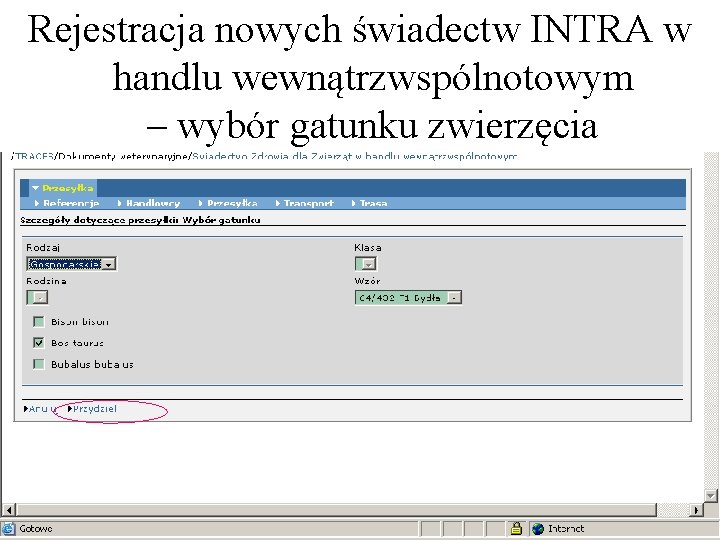Click the horizontal scrollbar left arrow
Screen dimensions: 720x540
9,510
